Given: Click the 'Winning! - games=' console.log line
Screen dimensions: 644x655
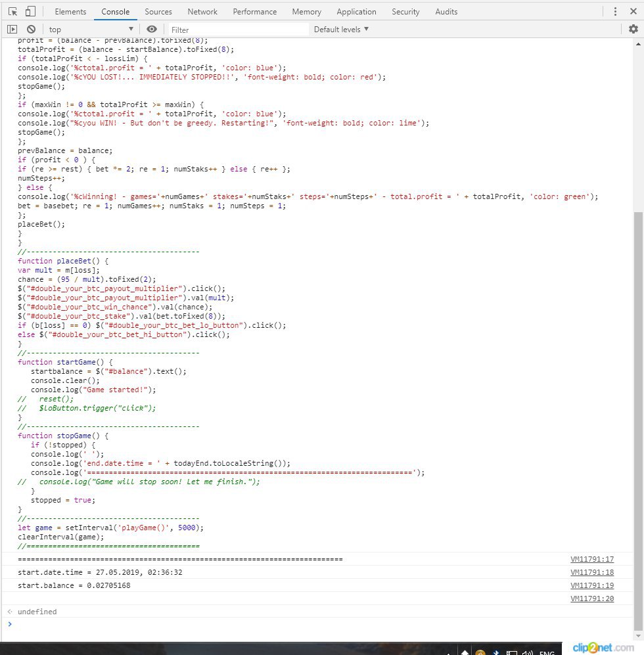Looking at the screenshot, I should [x=308, y=196].
